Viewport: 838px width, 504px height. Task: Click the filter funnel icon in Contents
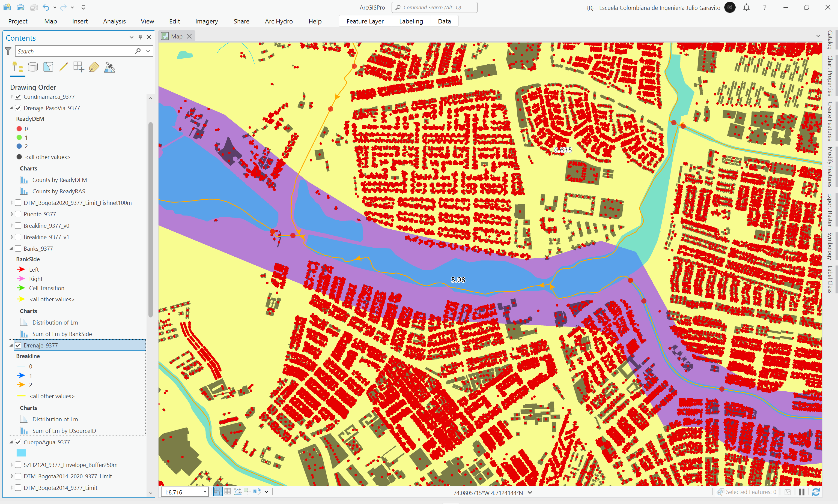pyautogui.click(x=8, y=51)
